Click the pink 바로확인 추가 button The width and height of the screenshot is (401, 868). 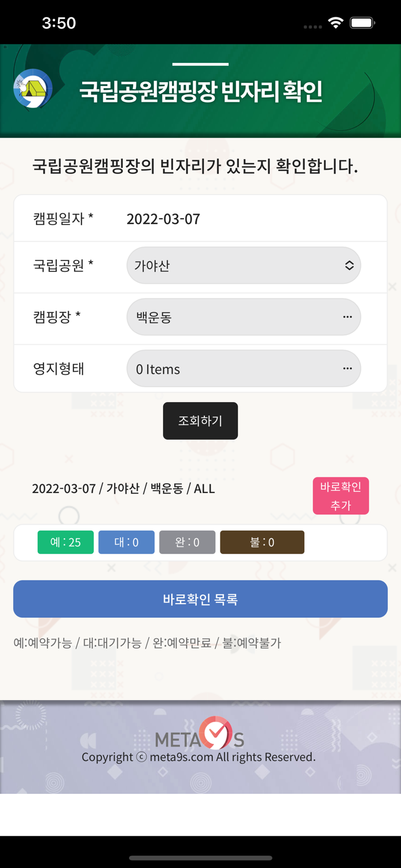coord(341,495)
